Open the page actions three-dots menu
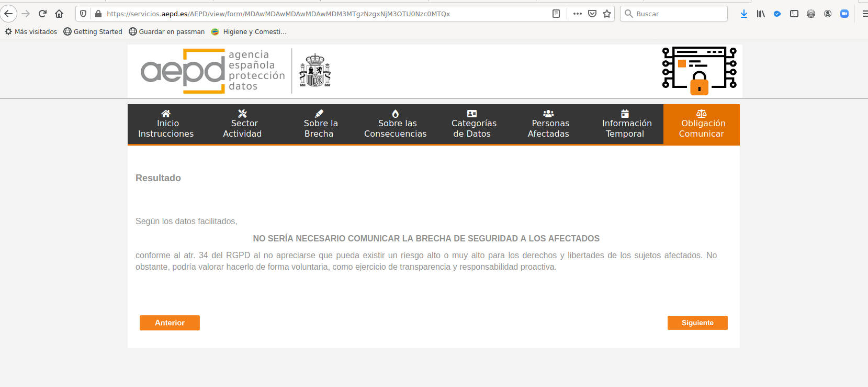Screen dimensions: 868x387 [578, 14]
